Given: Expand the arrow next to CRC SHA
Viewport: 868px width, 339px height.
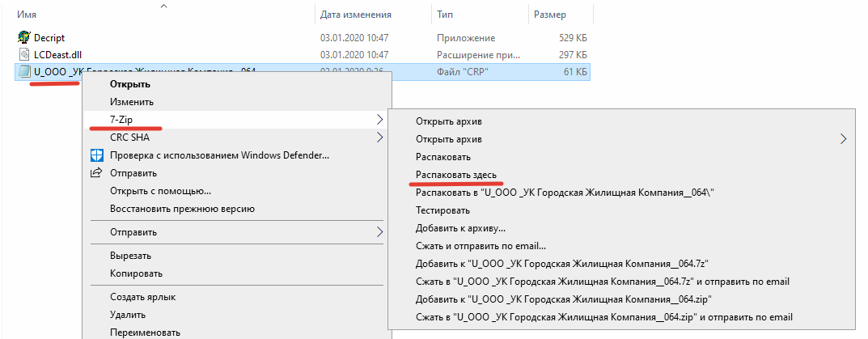Looking at the screenshot, I should point(379,138).
